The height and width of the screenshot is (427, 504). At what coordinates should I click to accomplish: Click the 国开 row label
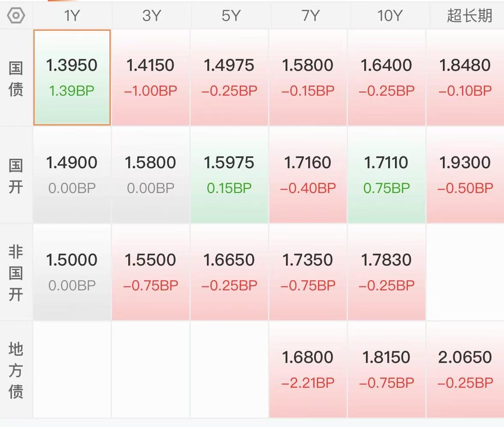point(16,176)
